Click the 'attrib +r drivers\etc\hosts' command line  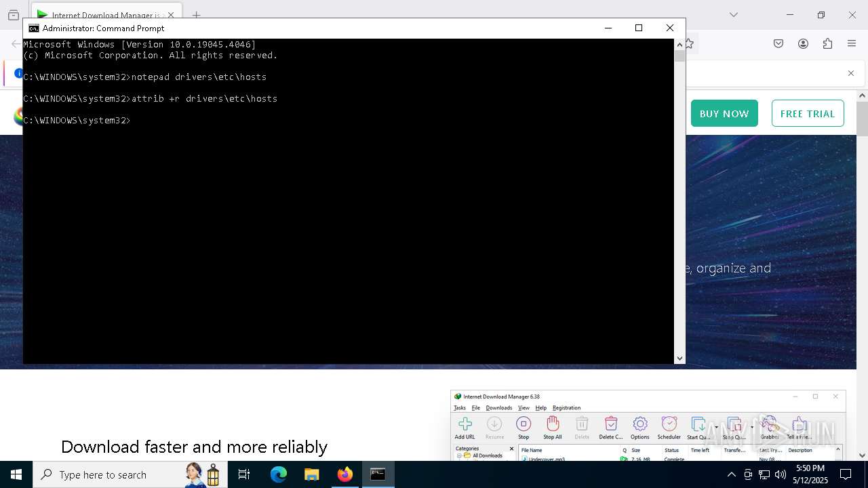pyautogui.click(x=151, y=99)
